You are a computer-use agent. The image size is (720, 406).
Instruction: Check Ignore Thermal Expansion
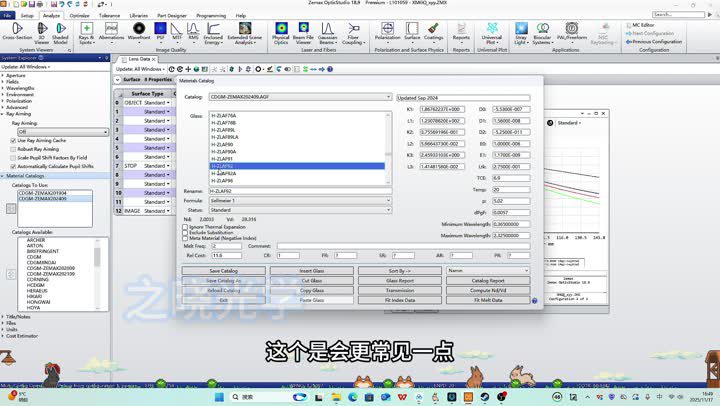click(185, 227)
